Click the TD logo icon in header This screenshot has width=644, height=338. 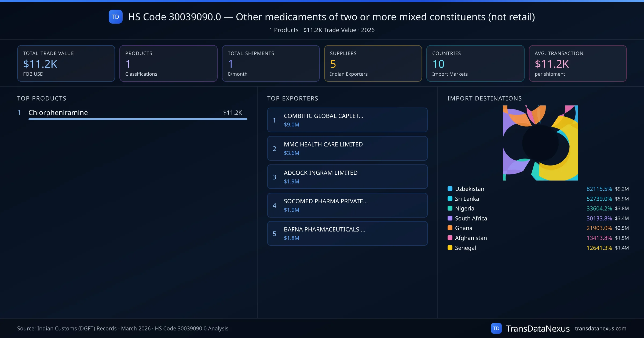[115, 17]
